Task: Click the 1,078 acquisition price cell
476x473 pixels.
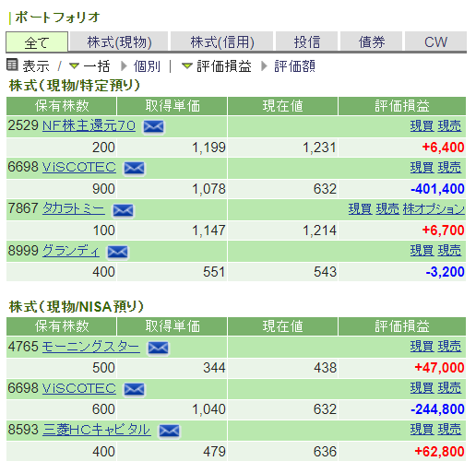Action: [172, 189]
